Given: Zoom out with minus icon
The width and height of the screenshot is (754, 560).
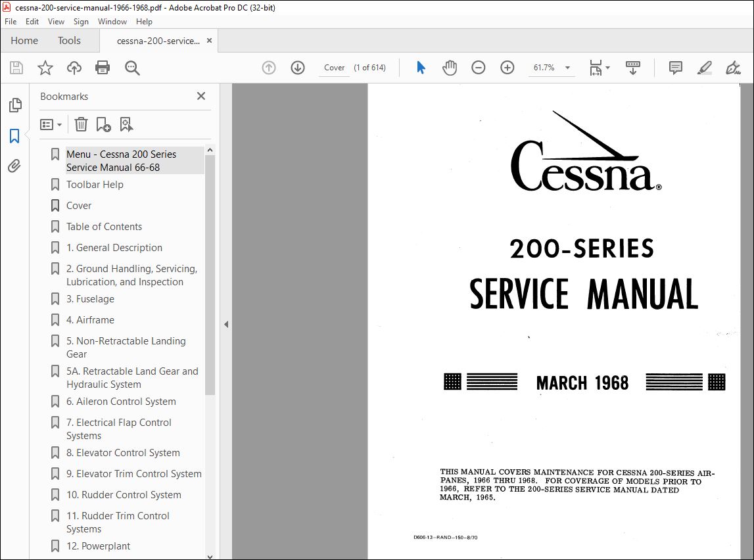Looking at the screenshot, I should tap(479, 68).
